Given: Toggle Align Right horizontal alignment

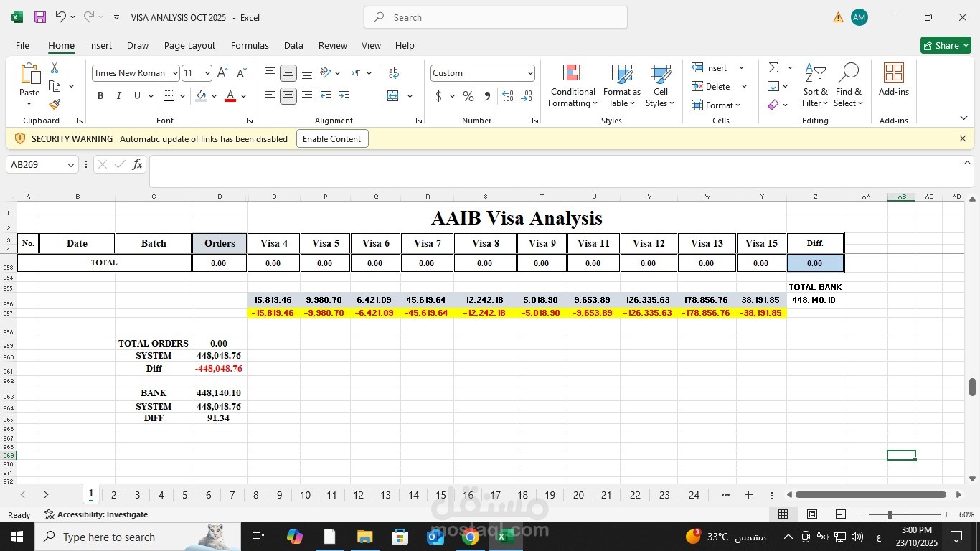Looking at the screenshot, I should point(307,96).
